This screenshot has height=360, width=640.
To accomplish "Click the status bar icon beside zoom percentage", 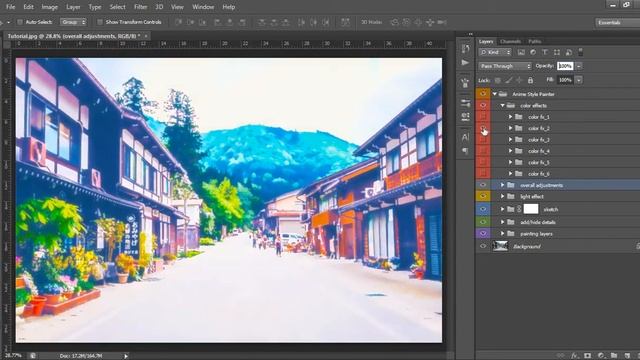I will [x=33, y=356].
